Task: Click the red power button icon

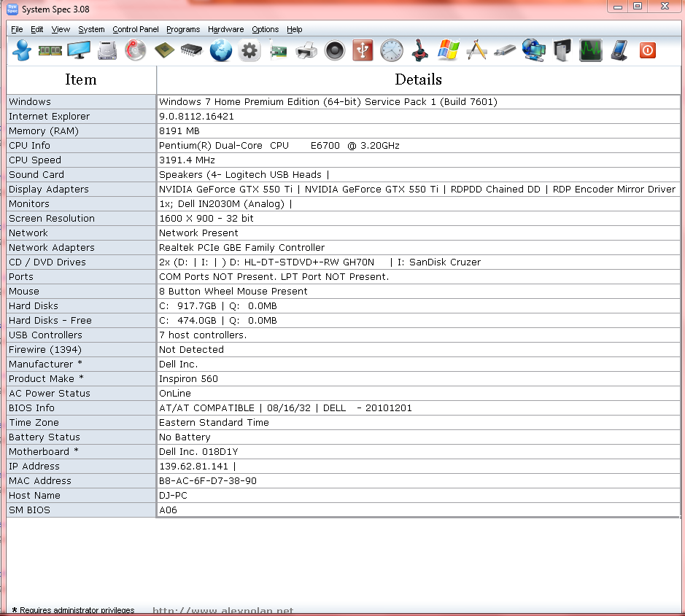Action: (647, 50)
